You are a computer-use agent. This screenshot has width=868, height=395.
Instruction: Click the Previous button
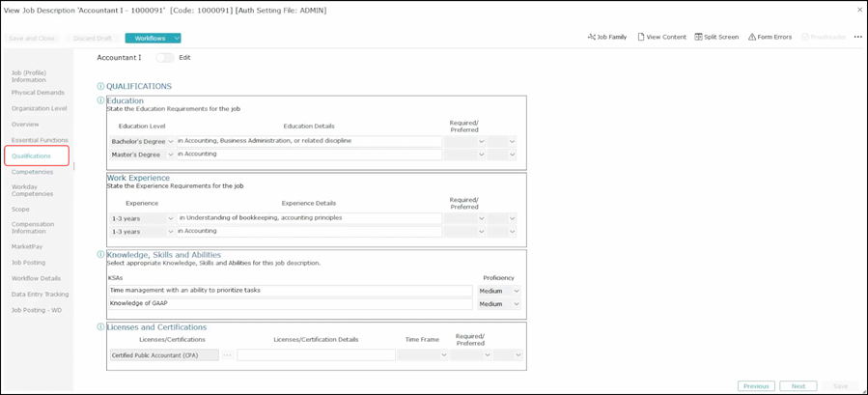(756, 385)
